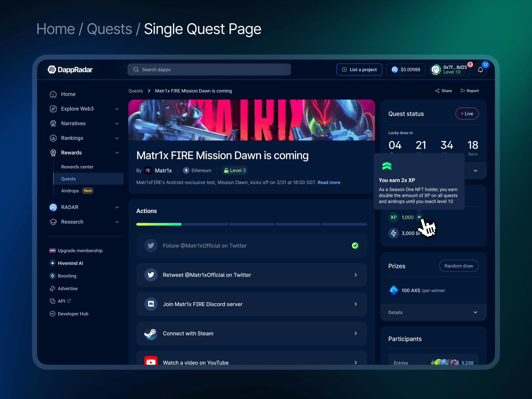
Task: Click the Share icon
Action: 437,91
